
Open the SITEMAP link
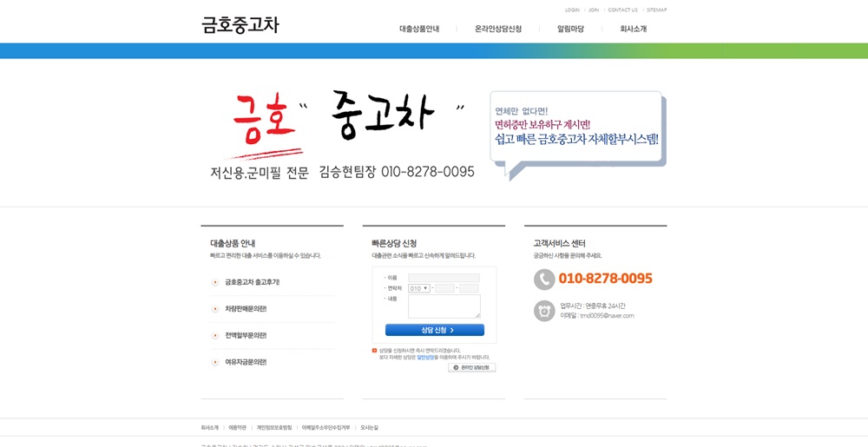pos(656,10)
